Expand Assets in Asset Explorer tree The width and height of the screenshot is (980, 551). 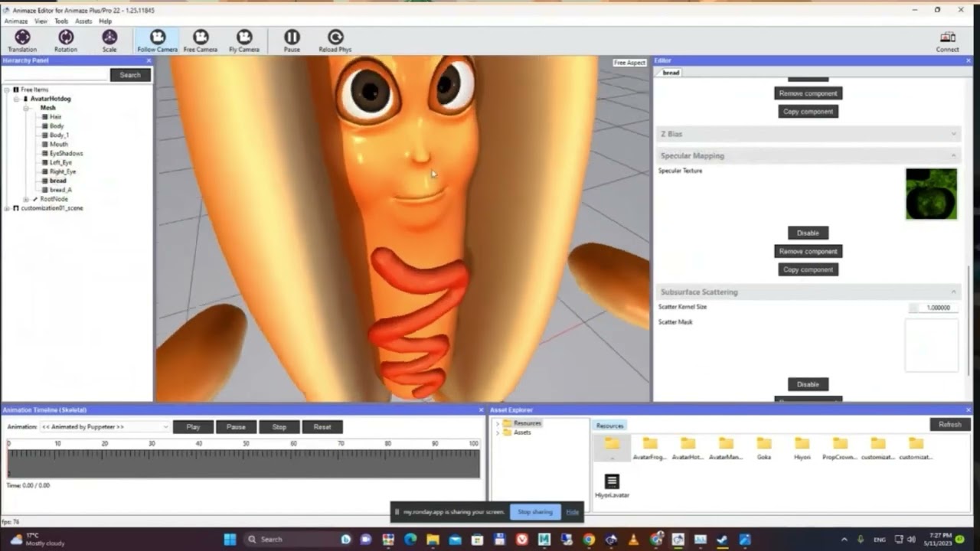click(x=498, y=432)
